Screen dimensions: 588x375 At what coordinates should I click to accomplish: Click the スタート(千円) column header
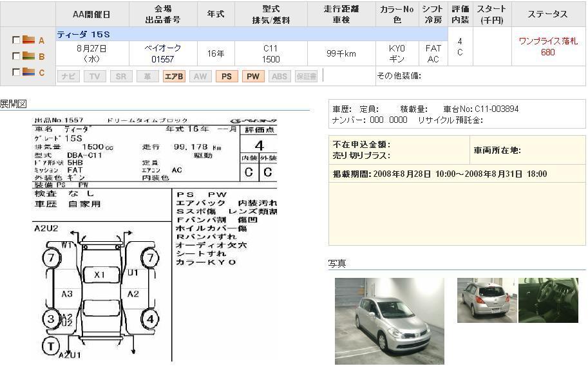point(491,14)
